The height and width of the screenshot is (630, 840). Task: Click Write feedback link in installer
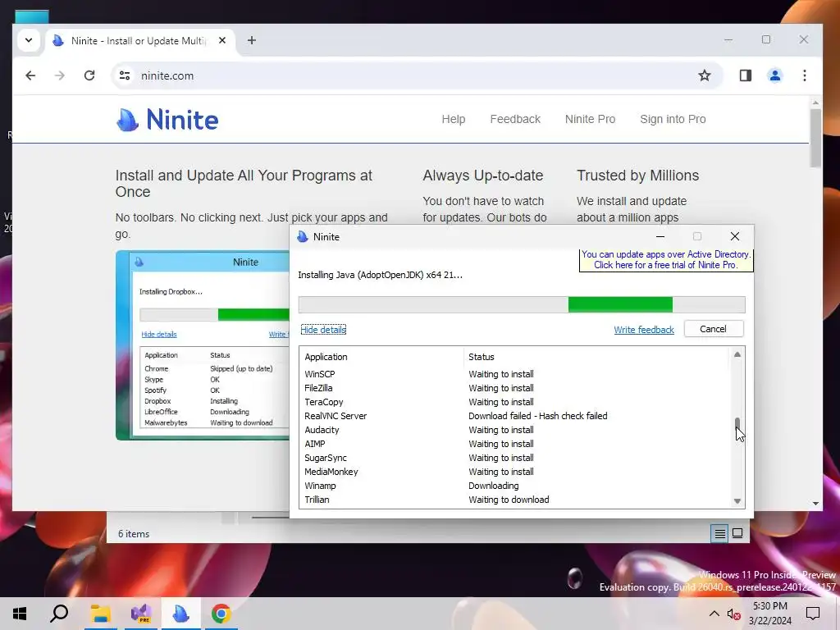644,330
